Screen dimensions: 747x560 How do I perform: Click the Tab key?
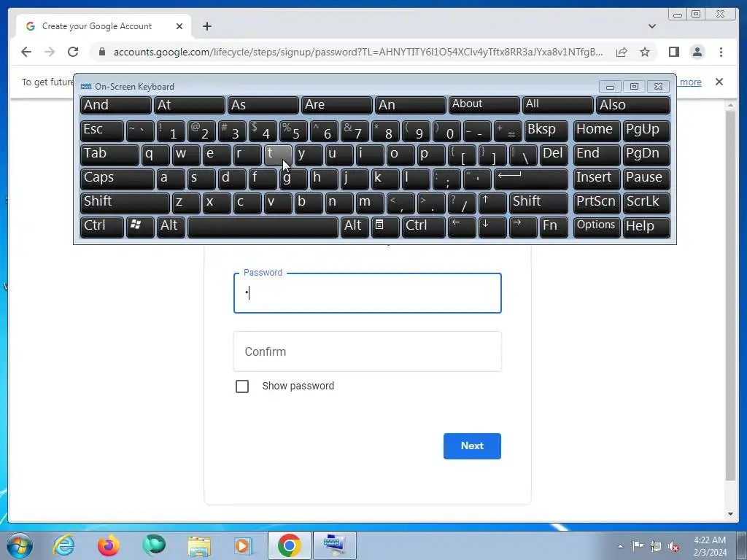[x=109, y=155]
